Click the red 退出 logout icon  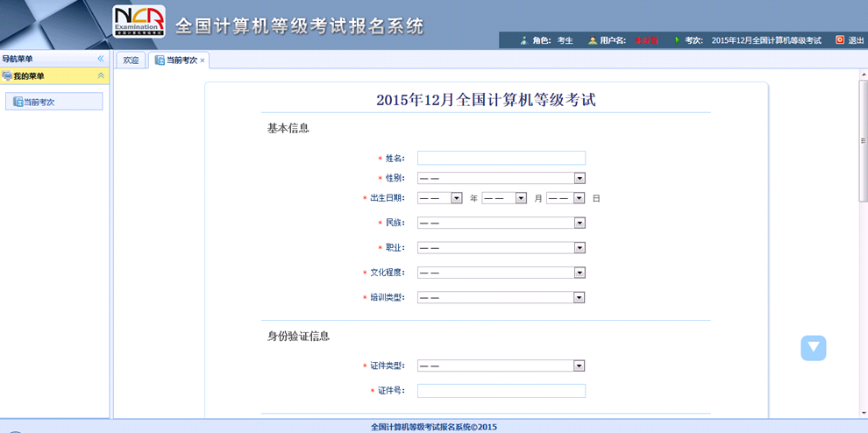[839, 40]
